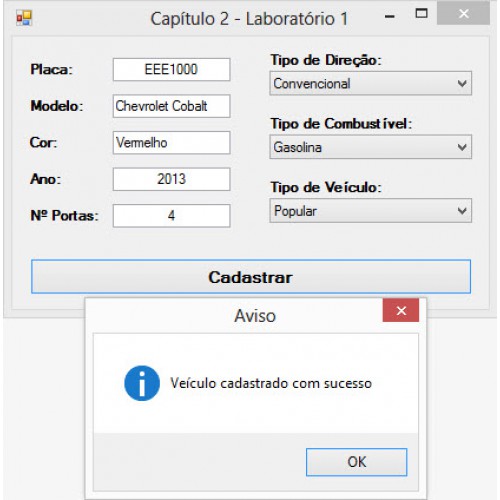Close the Aviso dialog with red X
Image resolution: width=500 pixels, height=500 pixels.
(401, 310)
